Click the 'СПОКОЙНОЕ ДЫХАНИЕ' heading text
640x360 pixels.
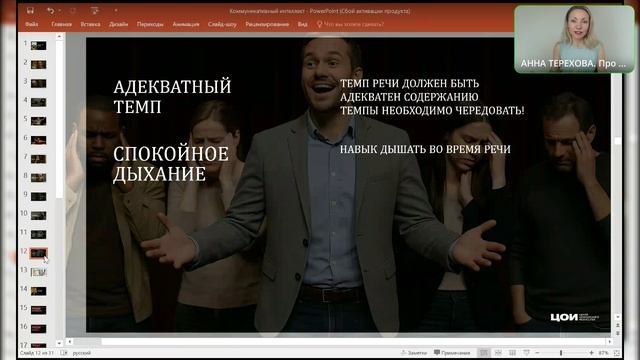171,164
